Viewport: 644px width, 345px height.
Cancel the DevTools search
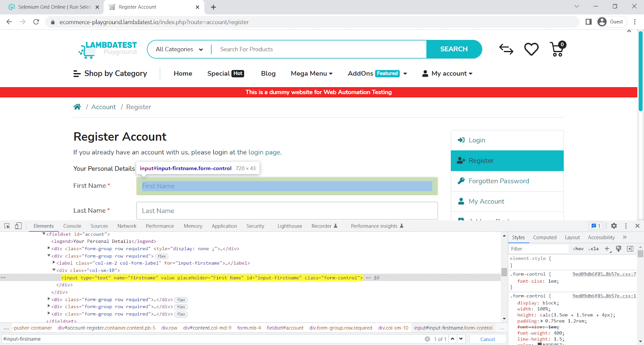(x=487, y=339)
